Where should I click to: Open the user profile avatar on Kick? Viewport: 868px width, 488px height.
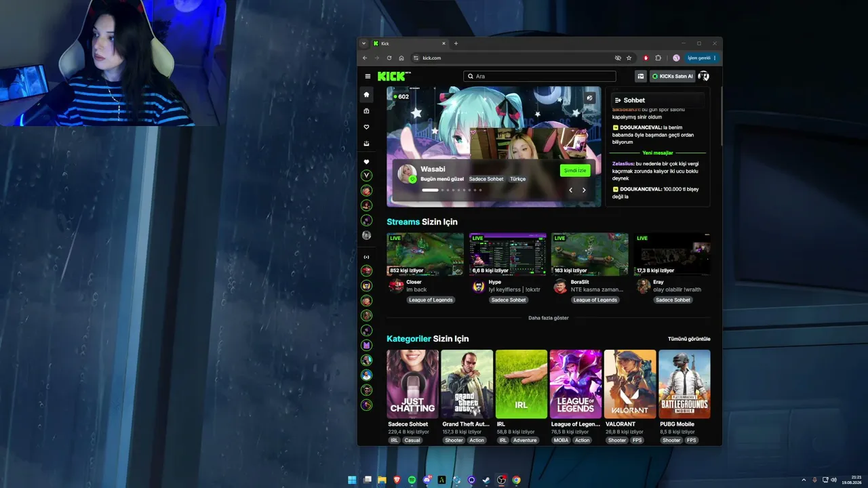point(703,77)
